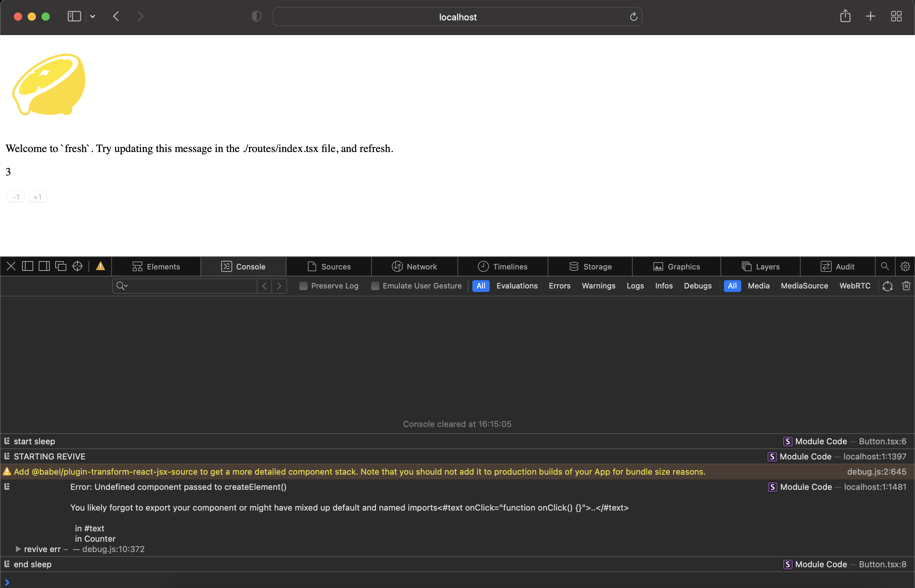Enable the Preserve Log checkbox
This screenshot has width=915, height=588.
click(303, 286)
